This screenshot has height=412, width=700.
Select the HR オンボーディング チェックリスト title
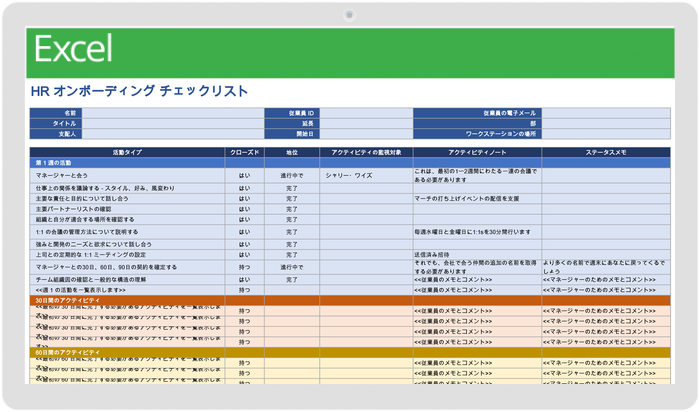point(139,91)
